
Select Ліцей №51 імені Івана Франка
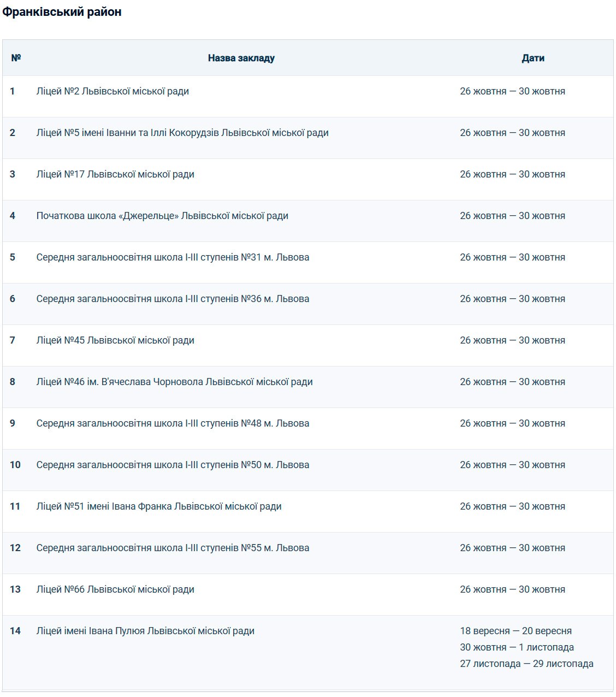159,506
